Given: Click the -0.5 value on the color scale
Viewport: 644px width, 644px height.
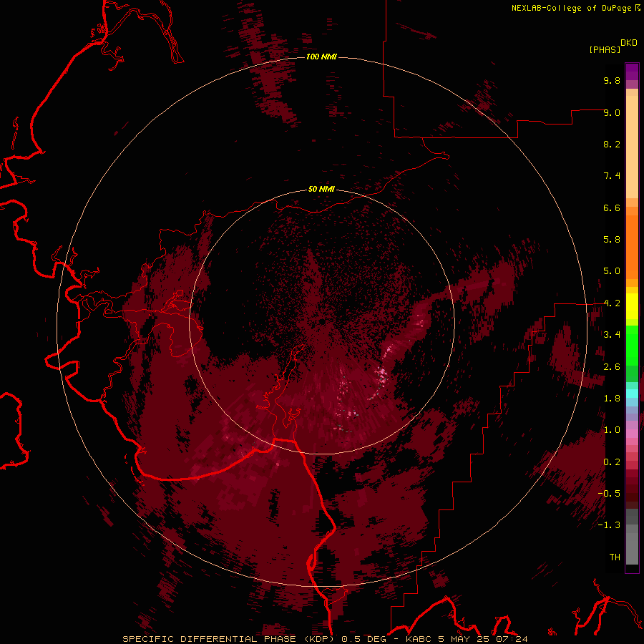Looking at the screenshot, I should click(x=609, y=494).
